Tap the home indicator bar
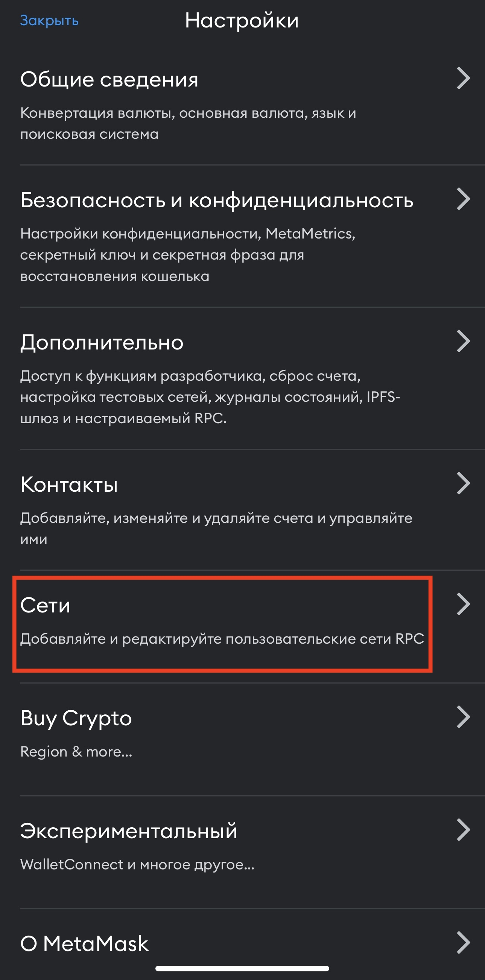The image size is (485, 980). click(242, 968)
